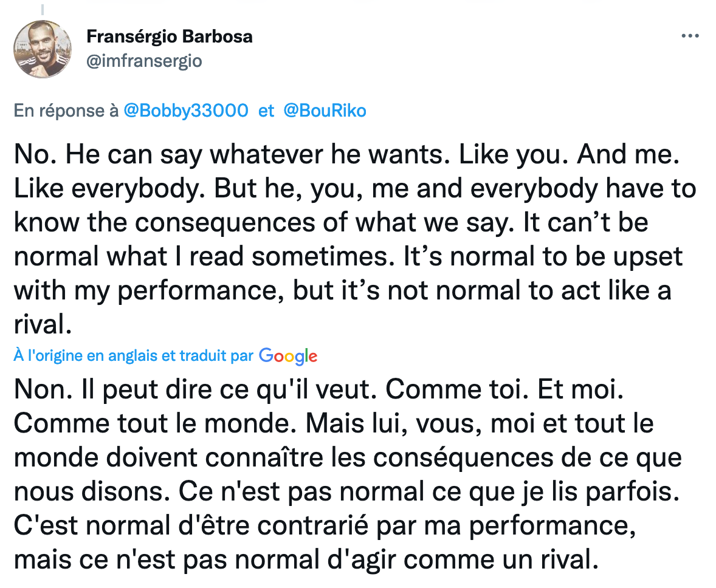This screenshot has width=716, height=588.
Task: Open the @Bobby33000 mention
Action: coord(186,111)
